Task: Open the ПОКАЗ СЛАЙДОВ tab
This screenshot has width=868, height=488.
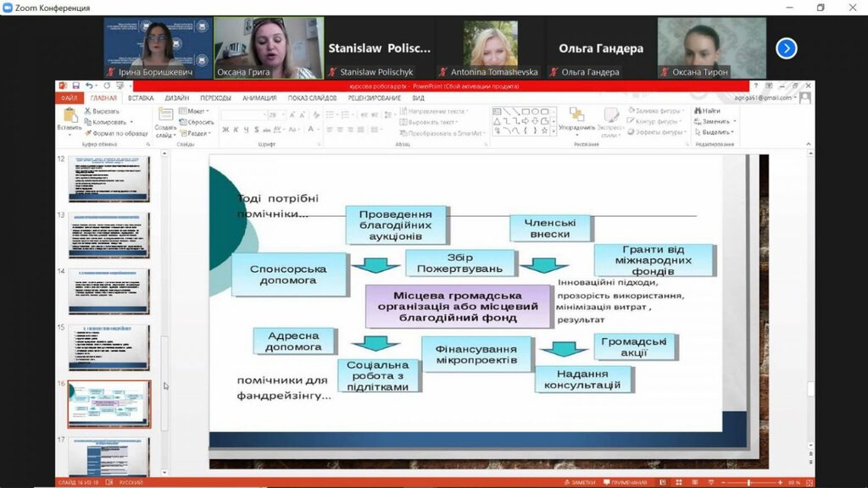Action: point(312,98)
